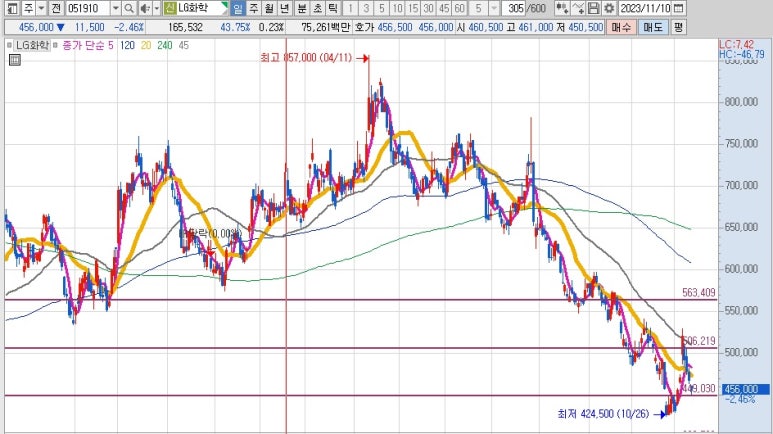Choose the 1 interval button
The image size is (773, 434).
(351, 8)
